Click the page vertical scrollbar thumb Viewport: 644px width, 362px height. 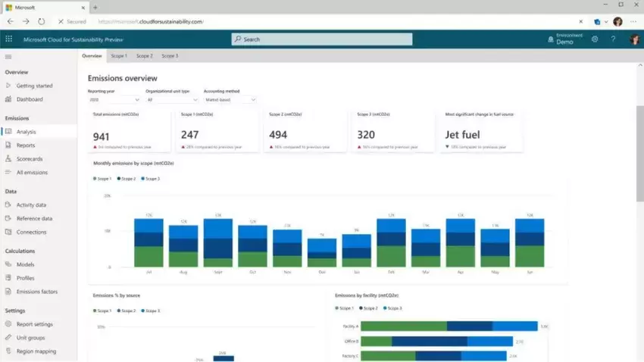[640, 154]
